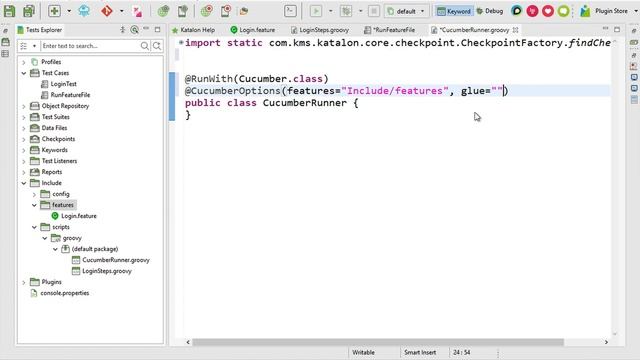Open the Git dropdown arrow
Viewport: 640px width, 360px height.
tap(122, 11)
